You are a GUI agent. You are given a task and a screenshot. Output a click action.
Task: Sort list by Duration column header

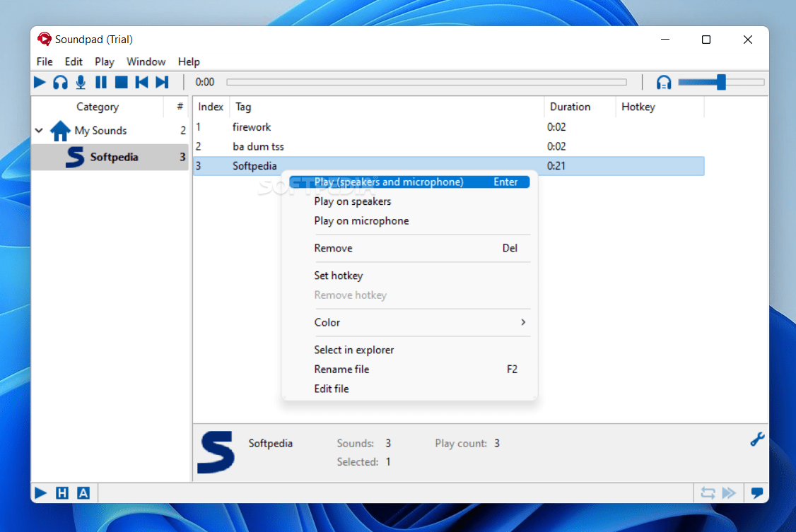pos(570,107)
